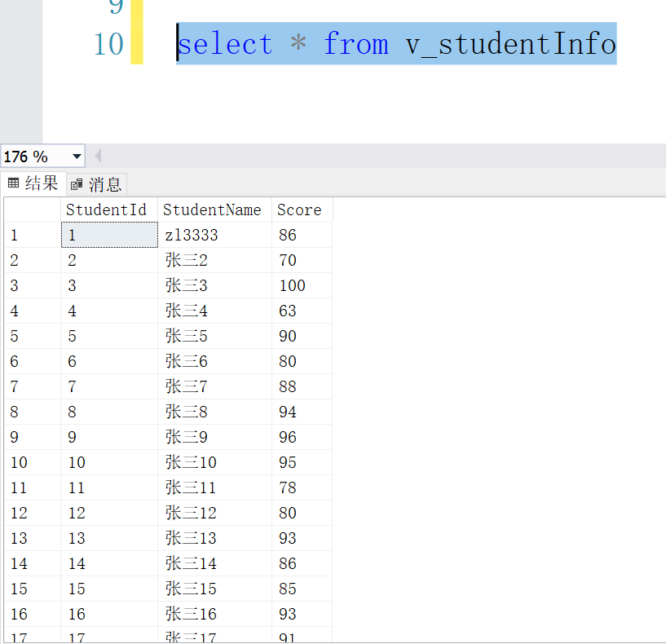Click the horizontal scroll left arrow
Image resolution: width=666 pixels, height=644 pixels.
click(98, 156)
